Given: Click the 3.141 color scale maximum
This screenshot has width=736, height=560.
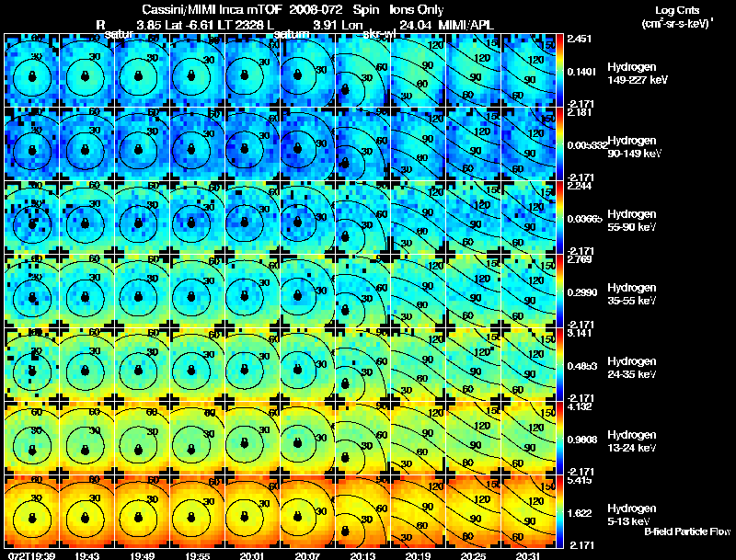Looking at the screenshot, I should coord(580,333).
